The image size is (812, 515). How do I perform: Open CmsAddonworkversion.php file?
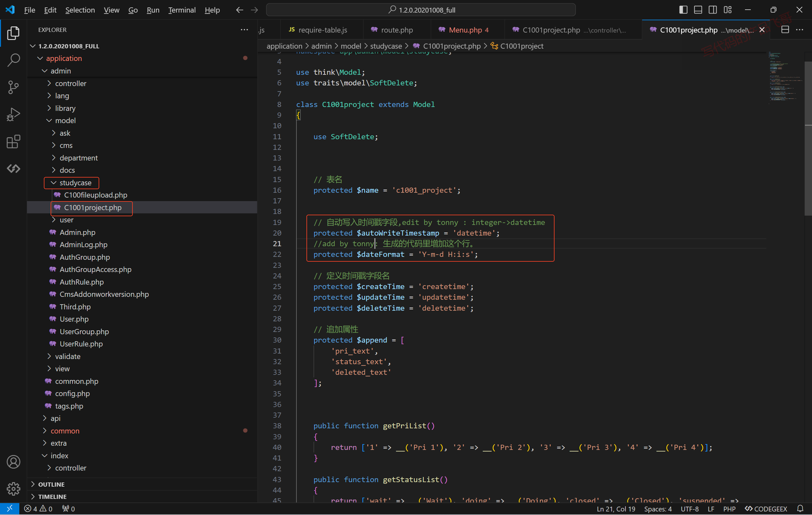point(104,294)
